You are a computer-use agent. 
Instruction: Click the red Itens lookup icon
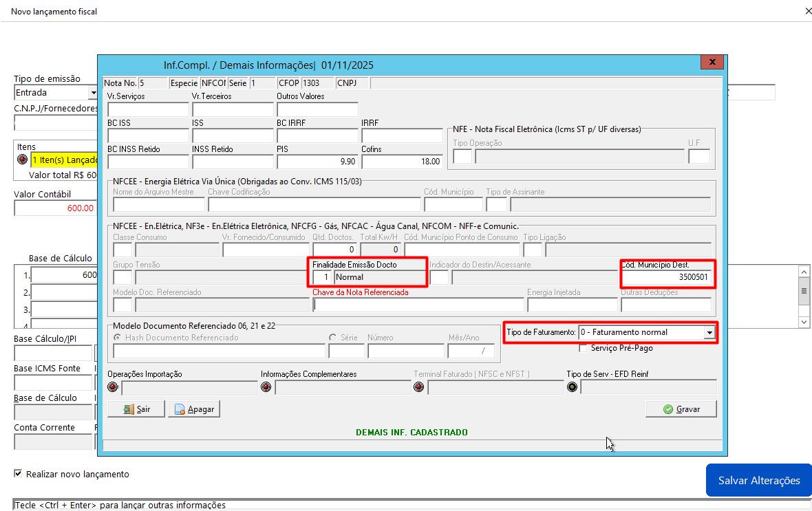[22, 160]
